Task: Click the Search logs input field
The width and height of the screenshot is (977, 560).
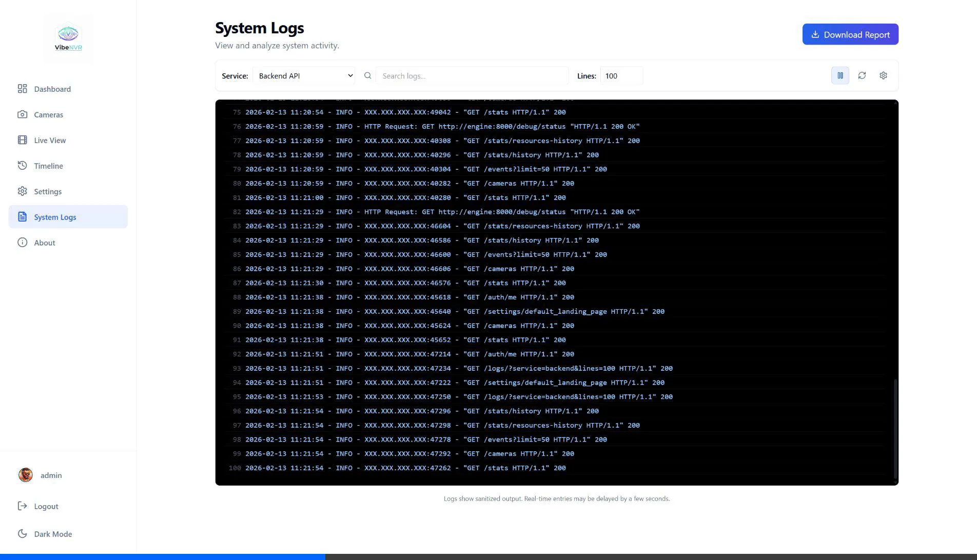Action: (472, 75)
